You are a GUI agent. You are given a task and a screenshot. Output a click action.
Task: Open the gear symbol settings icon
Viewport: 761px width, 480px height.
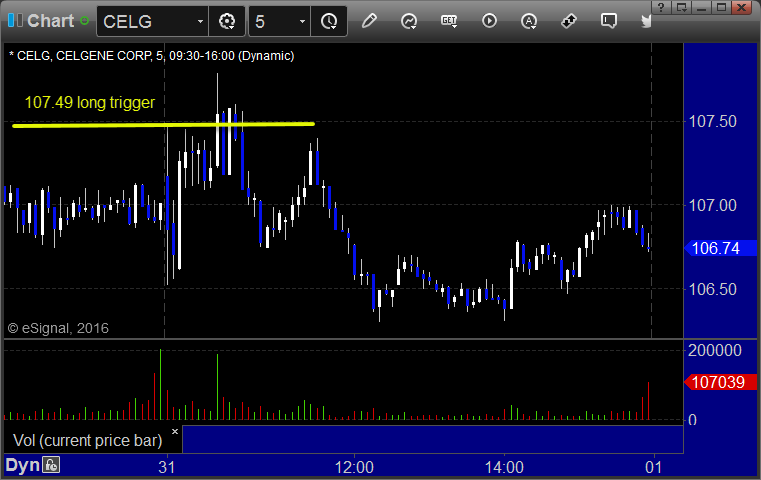[x=227, y=21]
